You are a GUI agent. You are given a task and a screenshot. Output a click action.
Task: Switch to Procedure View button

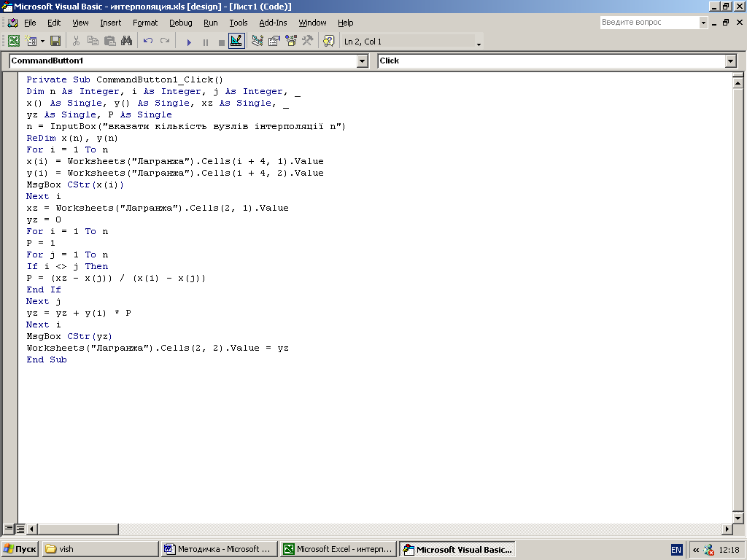[9, 529]
